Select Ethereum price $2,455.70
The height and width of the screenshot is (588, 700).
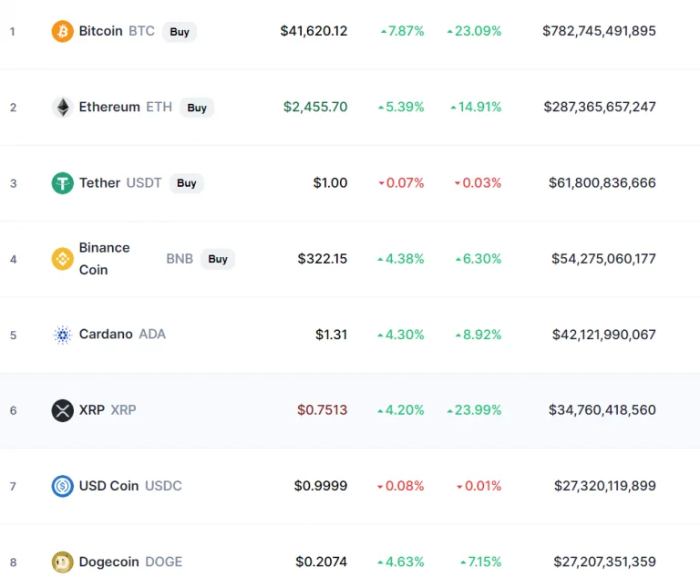point(315,107)
